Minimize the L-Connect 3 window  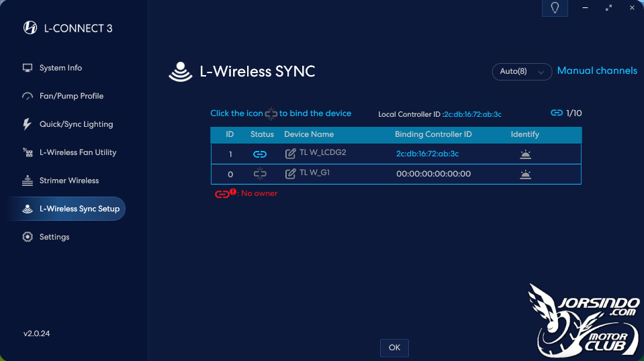point(586,8)
